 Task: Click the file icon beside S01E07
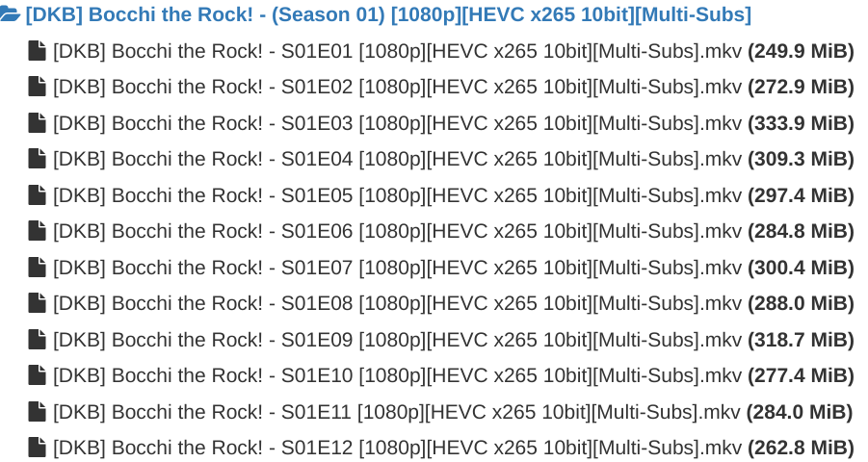click(38, 268)
